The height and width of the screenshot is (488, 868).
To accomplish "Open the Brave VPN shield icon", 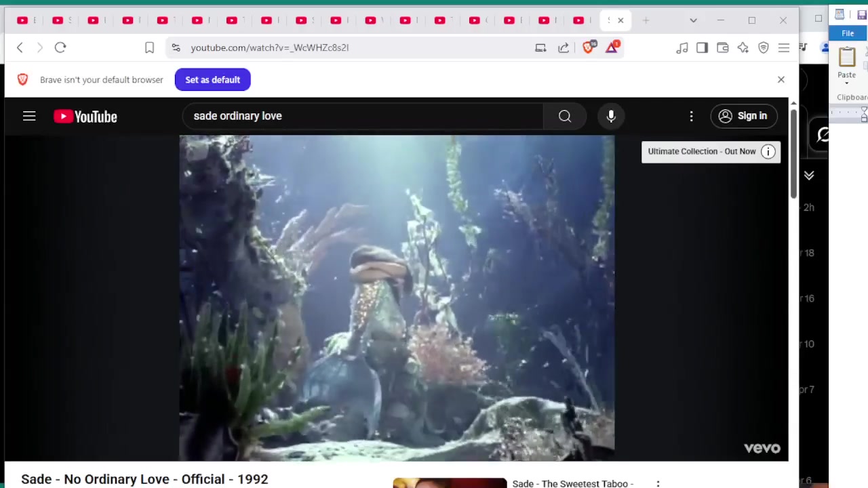I will (x=764, y=47).
